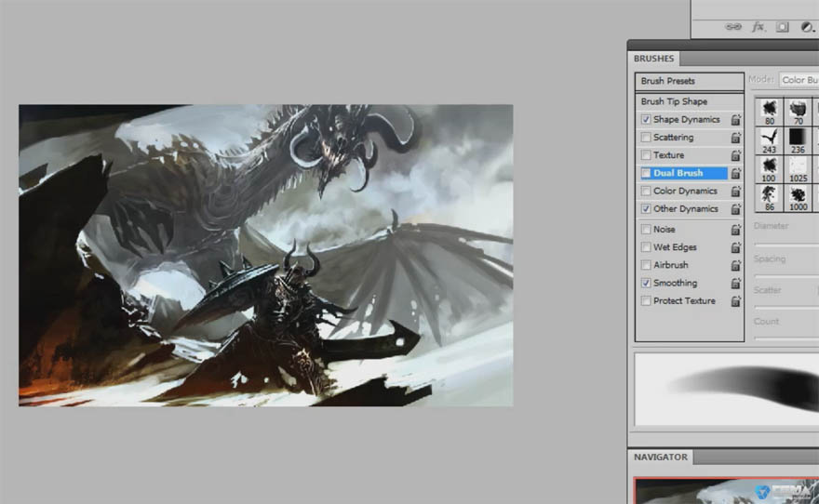This screenshot has width=819, height=504.
Task: Select the brush tip sized 1000
Action: [798, 198]
